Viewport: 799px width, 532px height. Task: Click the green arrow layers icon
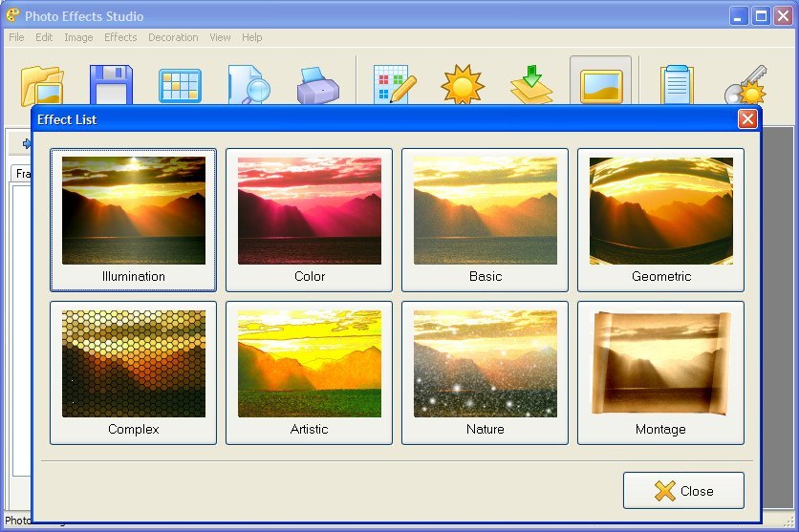[531, 84]
